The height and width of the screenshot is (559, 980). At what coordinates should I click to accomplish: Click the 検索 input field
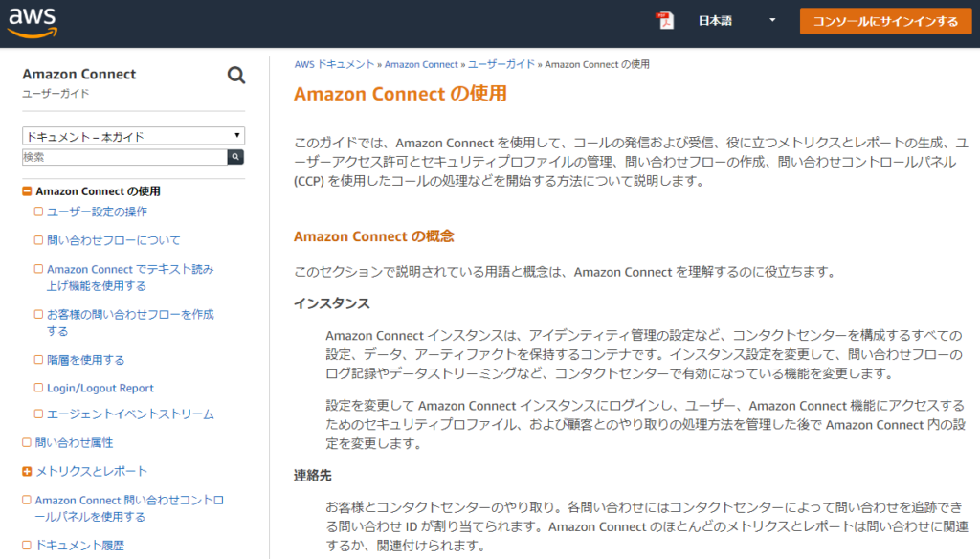click(124, 157)
